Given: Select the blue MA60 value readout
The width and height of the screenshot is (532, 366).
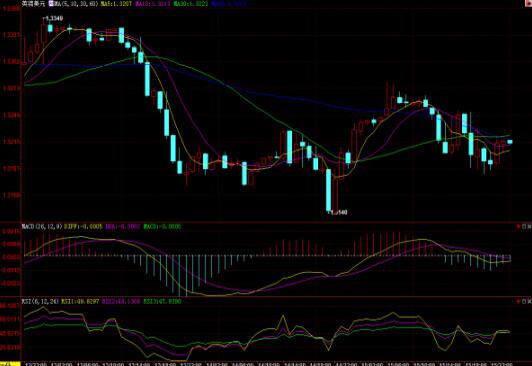Looking at the screenshot, I should 229,4.
